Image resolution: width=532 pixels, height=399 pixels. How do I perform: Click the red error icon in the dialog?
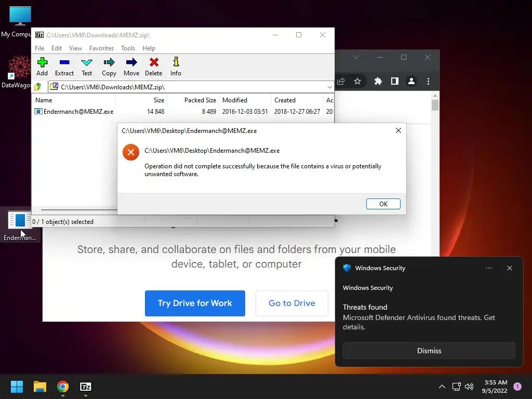(x=131, y=152)
